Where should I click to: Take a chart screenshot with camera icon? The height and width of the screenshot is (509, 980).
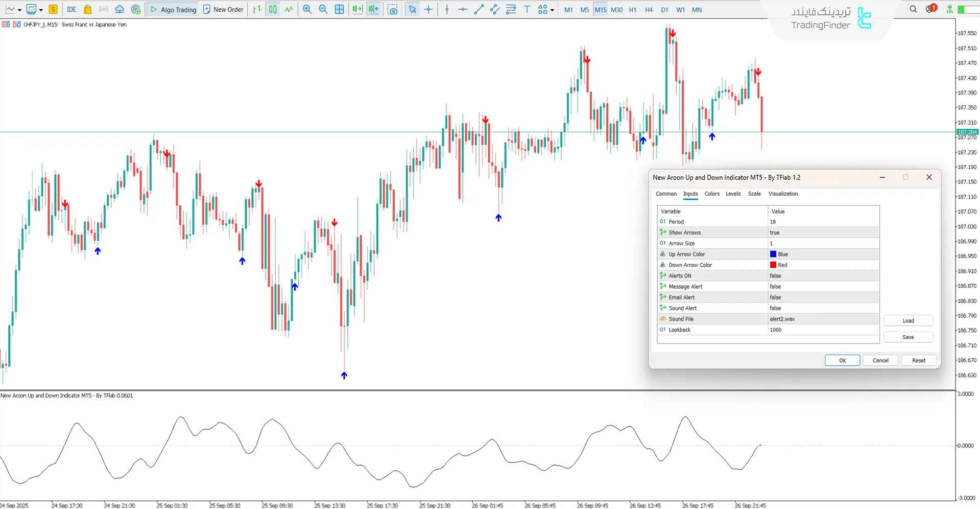coord(392,9)
